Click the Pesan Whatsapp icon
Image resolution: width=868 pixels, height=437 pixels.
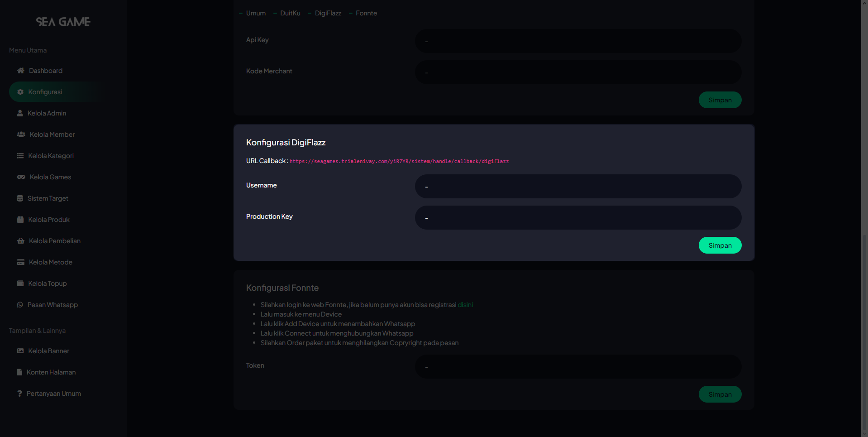[x=20, y=305]
